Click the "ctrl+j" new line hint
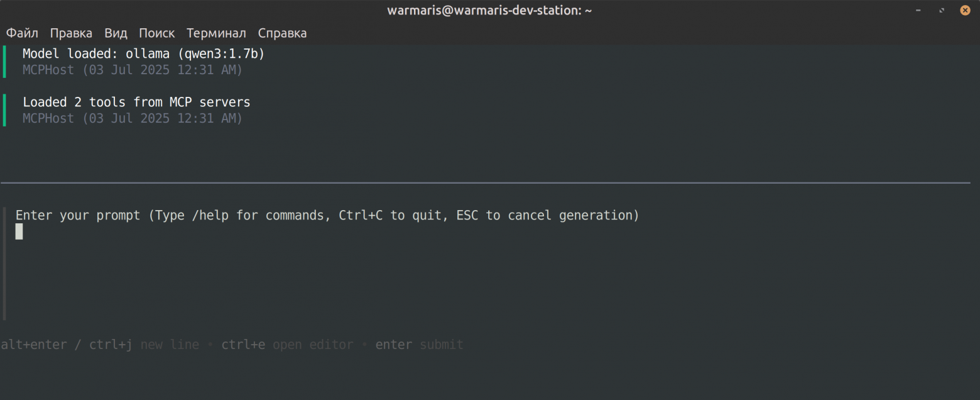The width and height of the screenshot is (980, 400). 111,345
